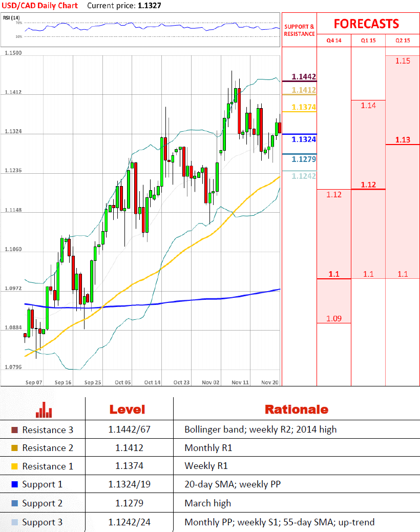Click the 1.1374 level label beside chart
The width and height of the screenshot is (420, 532).
304,107
